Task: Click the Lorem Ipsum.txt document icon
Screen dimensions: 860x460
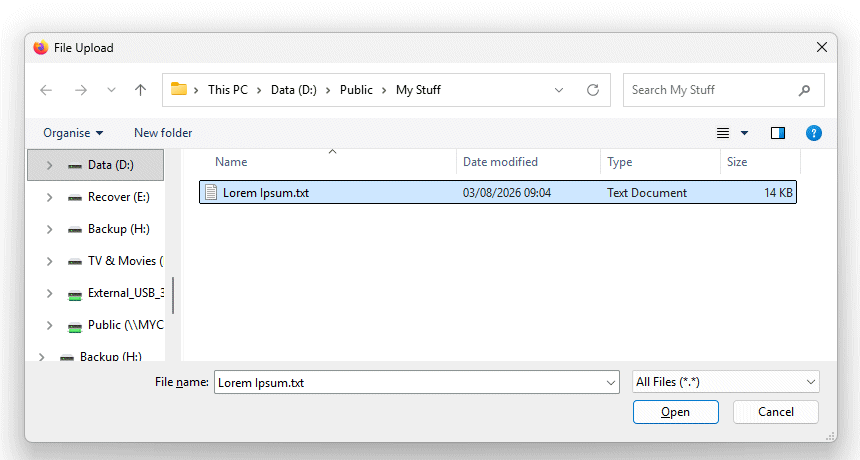Action: pyautogui.click(x=211, y=192)
